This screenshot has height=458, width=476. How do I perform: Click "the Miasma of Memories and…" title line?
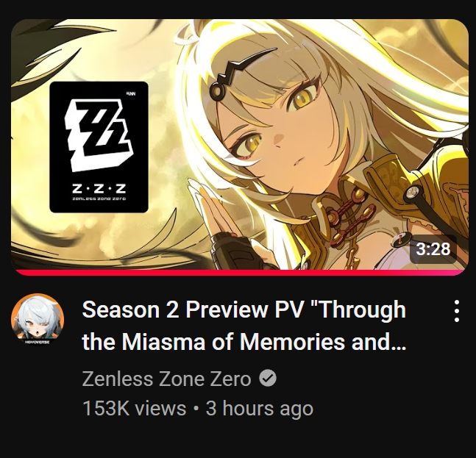click(244, 342)
